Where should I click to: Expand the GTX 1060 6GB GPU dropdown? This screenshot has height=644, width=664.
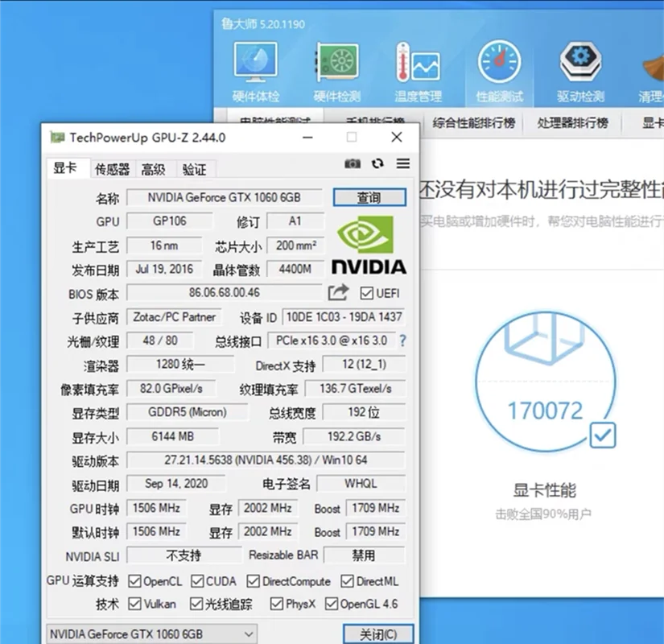(x=151, y=634)
